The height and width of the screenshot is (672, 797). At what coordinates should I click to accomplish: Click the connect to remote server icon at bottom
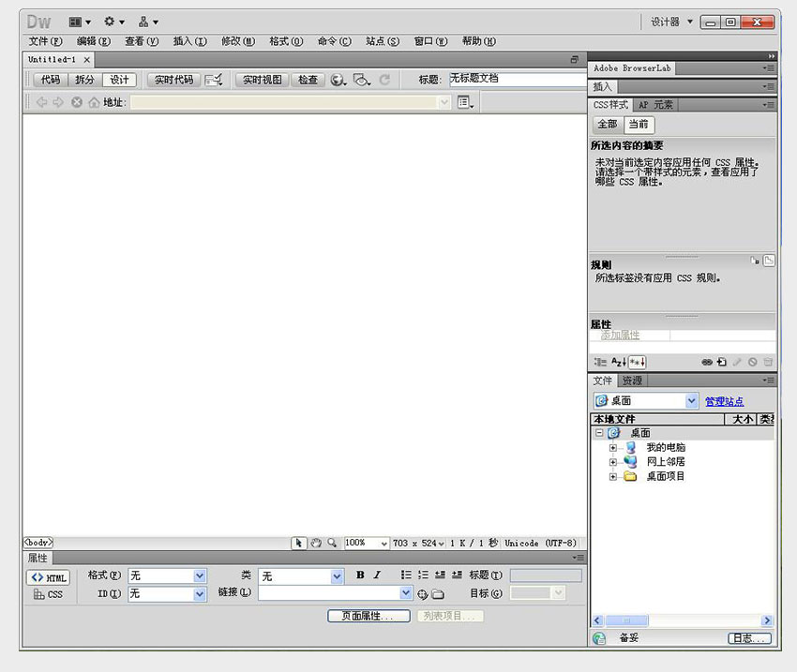(599, 638)
